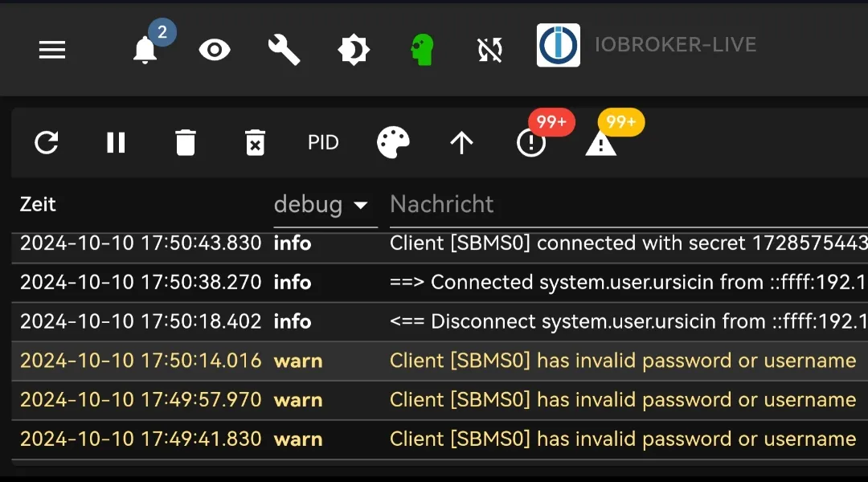The width and height of the screenshot is (868, 482).
Task: Open notifications bell with 2 alerts
Action: (x=145, y=50)
